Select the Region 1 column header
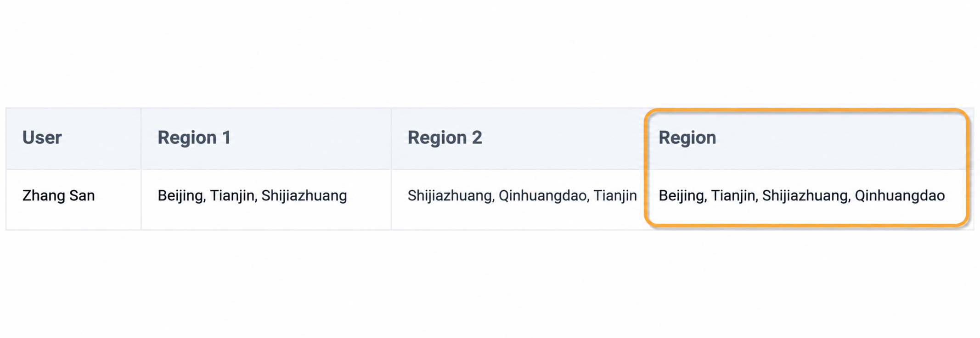Screen dimensions: 980x338 [x=194, y=138]
